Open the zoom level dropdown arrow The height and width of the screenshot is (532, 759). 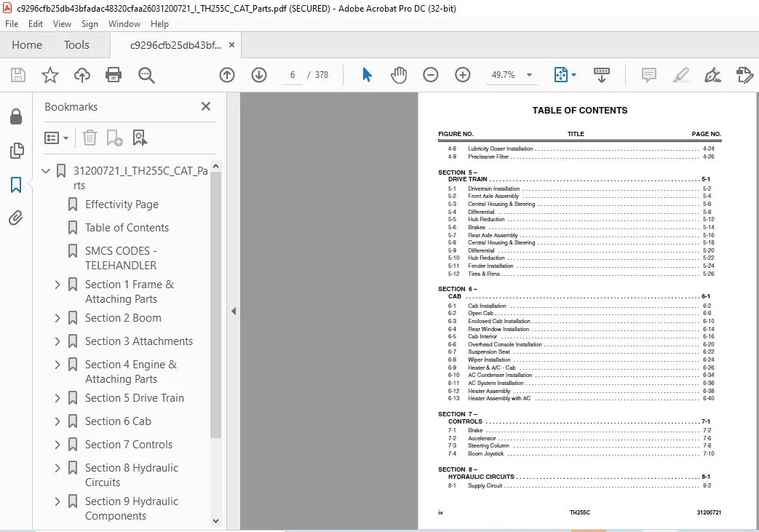pos(529,75)
